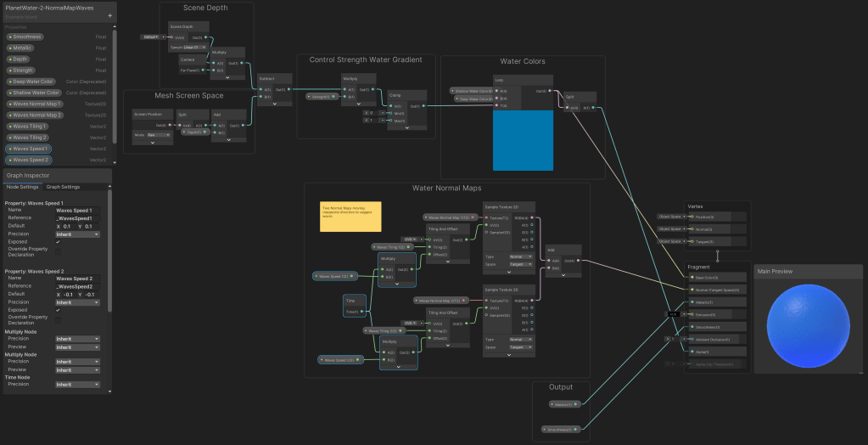868x445 pixels.
Task: Click the Time node in the graph
Action: (x=350, y=301)
